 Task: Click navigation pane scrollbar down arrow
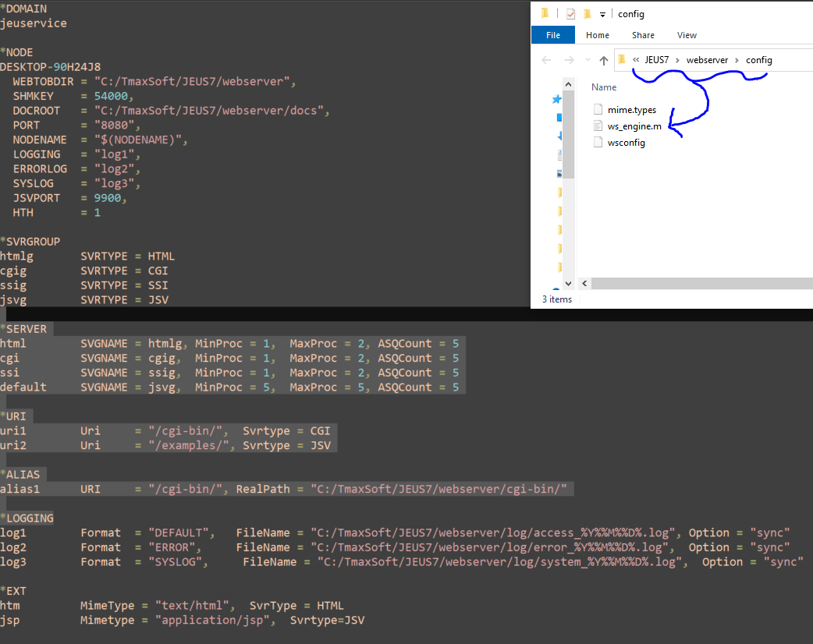[x=568, y=283]
